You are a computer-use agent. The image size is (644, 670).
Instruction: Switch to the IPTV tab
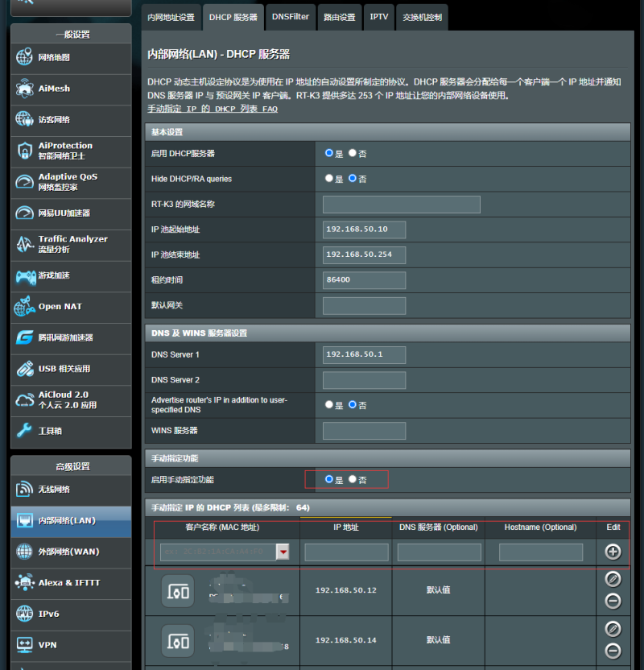click(x=378, y=17)
